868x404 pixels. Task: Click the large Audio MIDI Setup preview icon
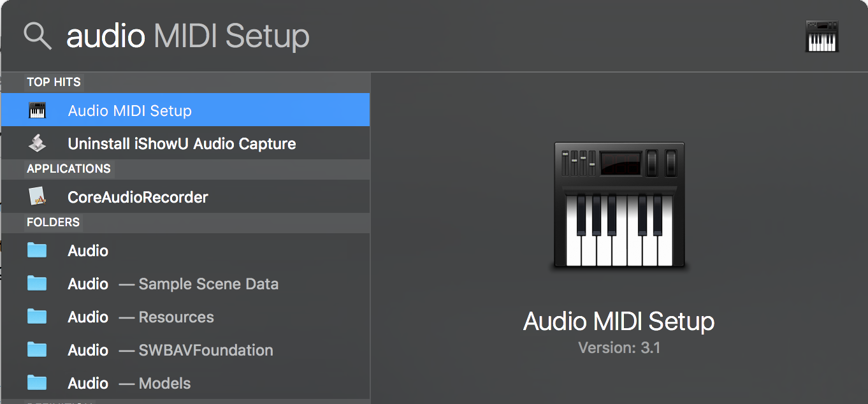618,205
